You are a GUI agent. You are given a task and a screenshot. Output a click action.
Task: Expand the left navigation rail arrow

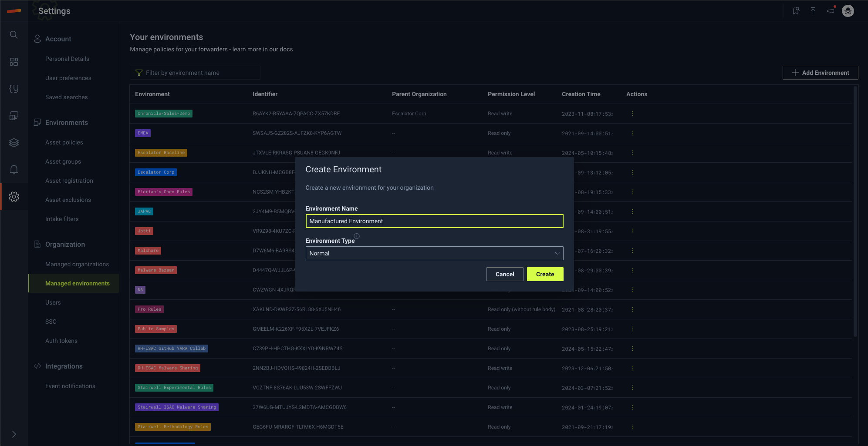(14, 434)
